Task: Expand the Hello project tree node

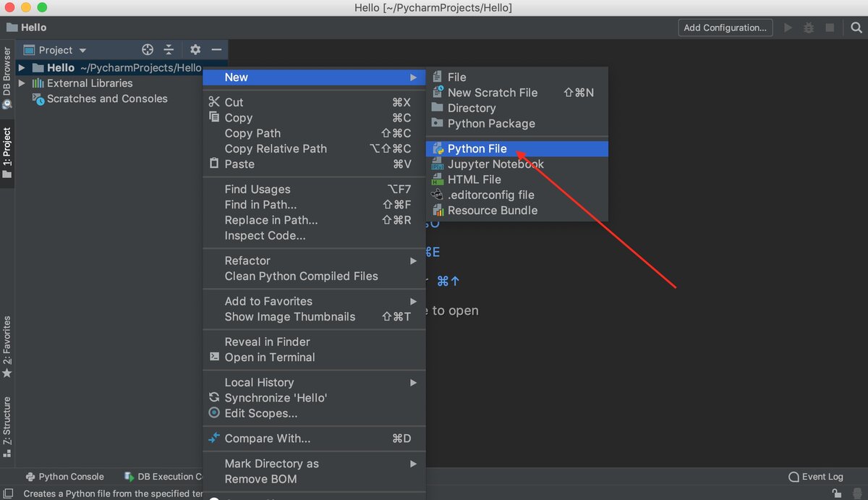Action: point(22,67)
